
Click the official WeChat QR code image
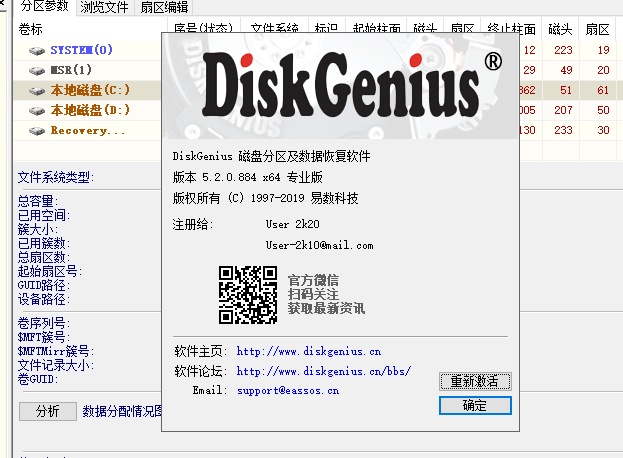tap(248, 295)
